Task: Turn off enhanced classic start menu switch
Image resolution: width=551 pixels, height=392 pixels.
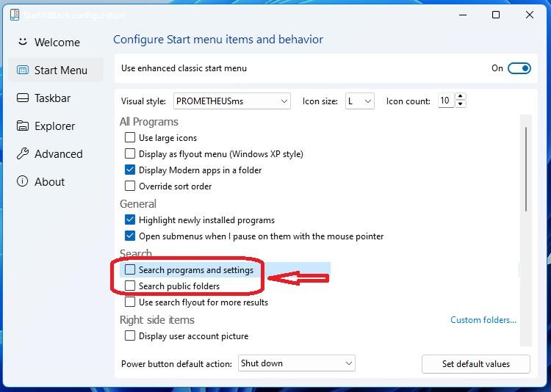Action: coord(519,68)
